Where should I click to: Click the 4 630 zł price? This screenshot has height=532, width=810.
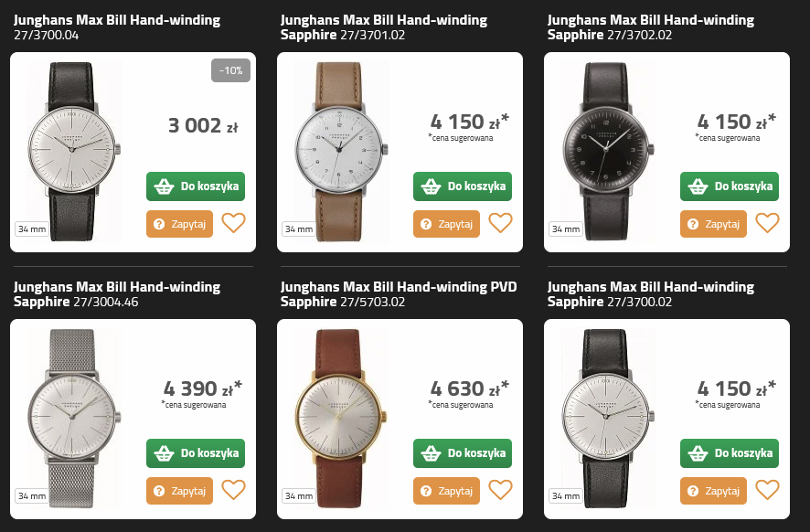pyautogui.click(x=470, y=388)
